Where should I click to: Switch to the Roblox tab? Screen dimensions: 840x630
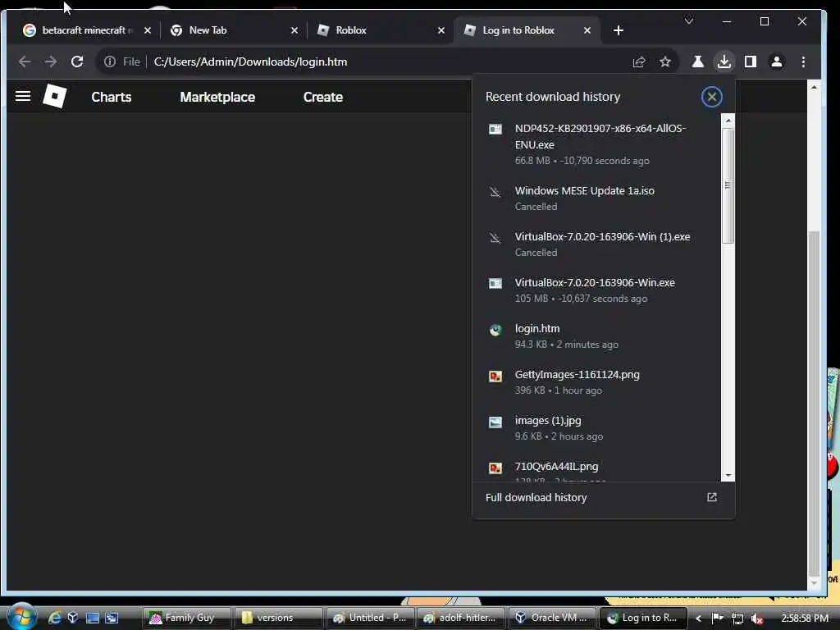point(381,30)
